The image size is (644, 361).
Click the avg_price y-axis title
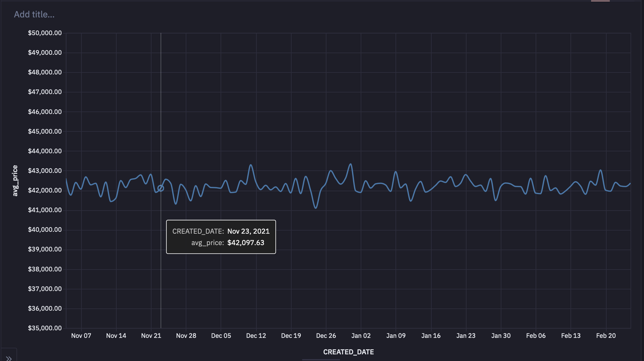[x=15, y=181]
